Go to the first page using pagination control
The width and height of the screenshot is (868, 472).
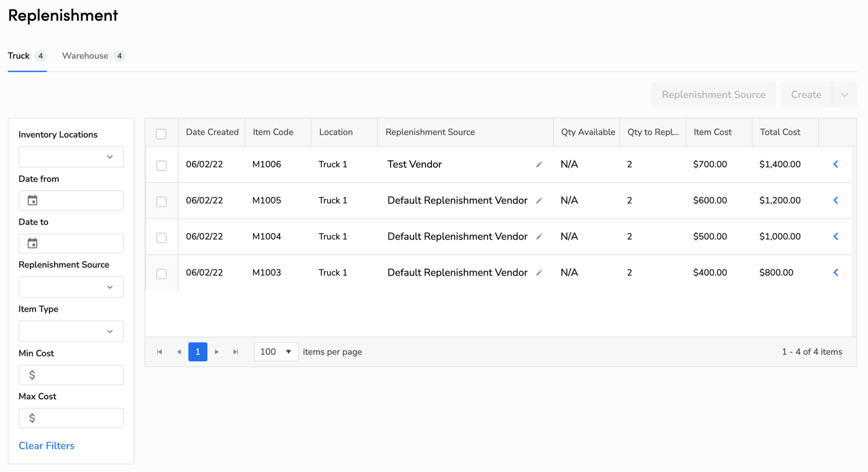pyautogui.click(x=159, y=352)
